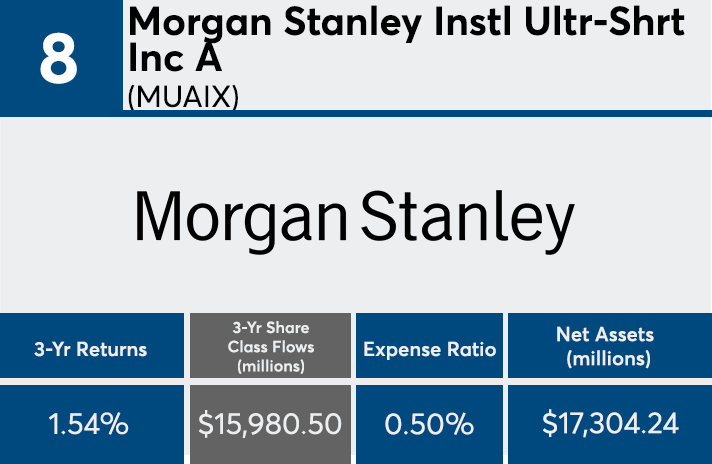This screenshot has height=464, width=712.
Task: Click the Expense Ratio header cell
Action: click(x=430, y=349)
